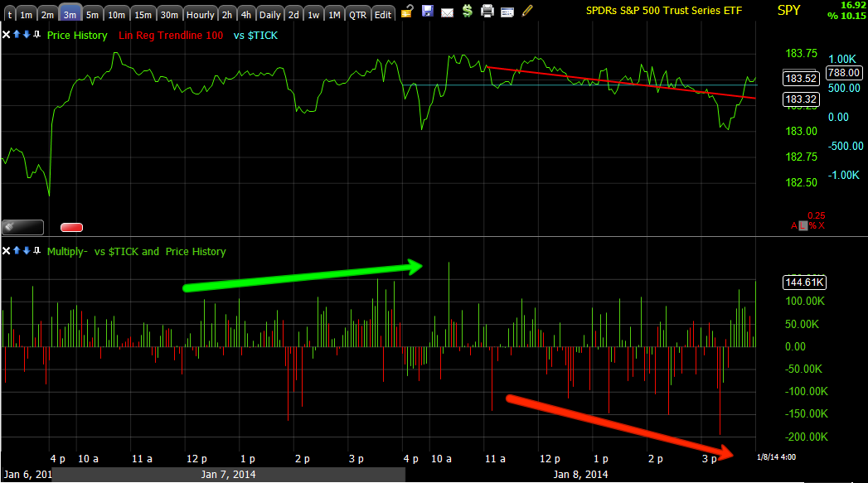Click 'Multiply- vs $TICK and Price History' label
Screen dimensions: 868x483
(x=137, y=251)
